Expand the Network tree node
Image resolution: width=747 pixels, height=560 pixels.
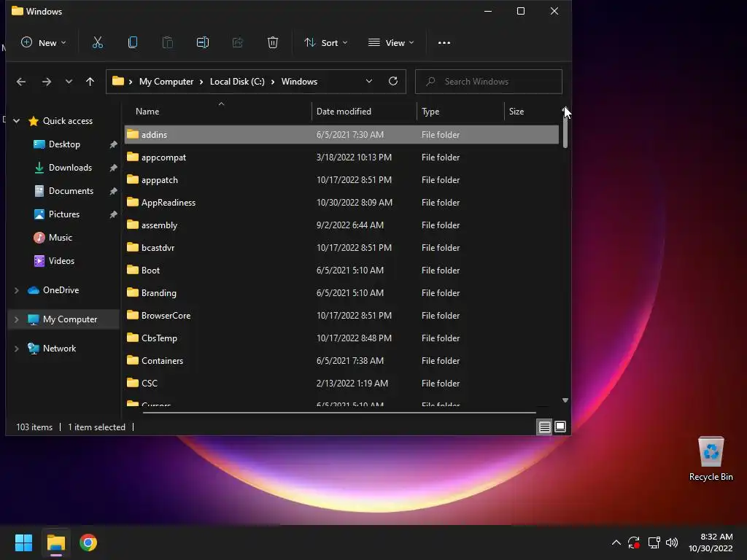(x=17, y=349)
